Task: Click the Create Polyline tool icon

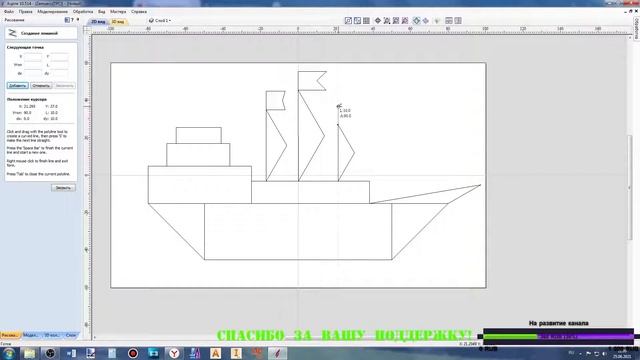Action: pyautogui.click(x=13, y=33)
